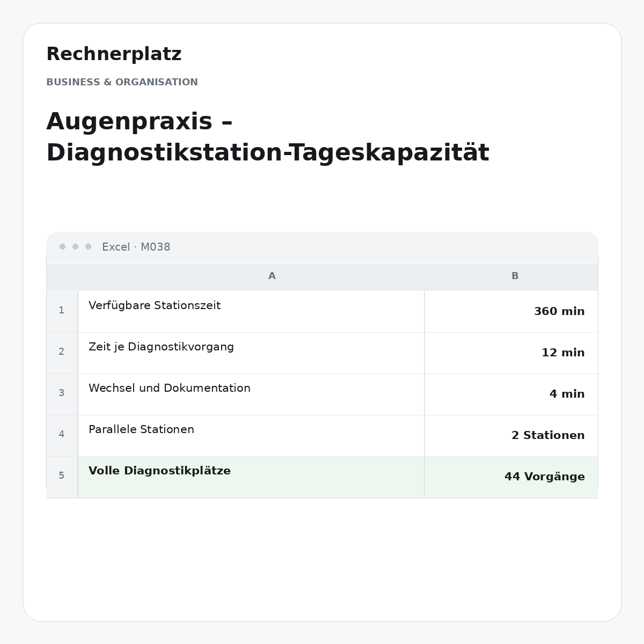Select cell 'Verfügbare Stationszeit'

click(251, 312)
